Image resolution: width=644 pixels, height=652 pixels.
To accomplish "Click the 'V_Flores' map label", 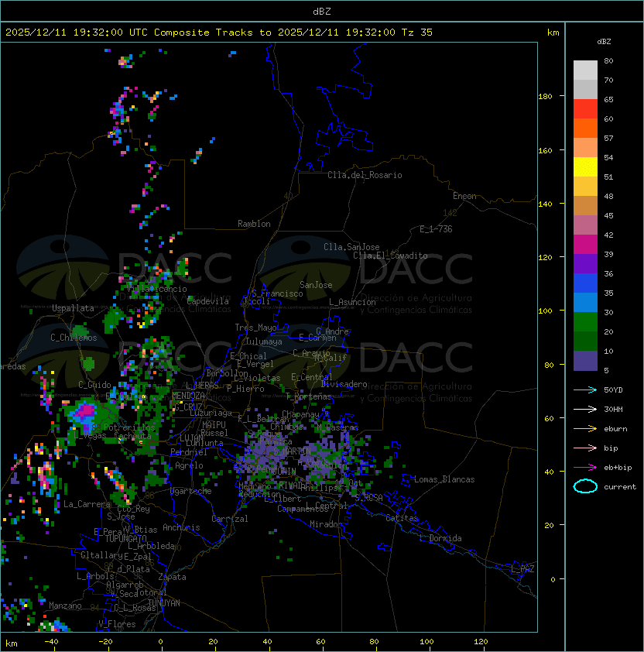I will (117, 624).
